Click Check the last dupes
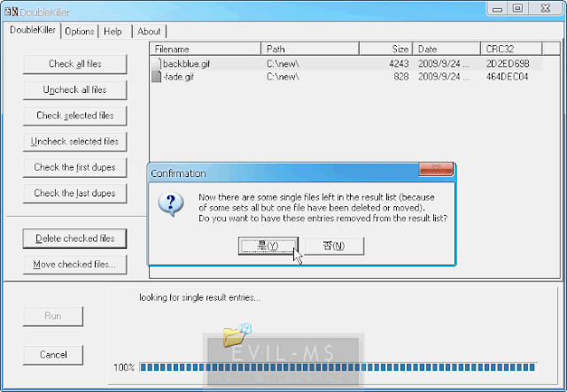The height and width of the screenshot is (392, 567). pos(74,193)
